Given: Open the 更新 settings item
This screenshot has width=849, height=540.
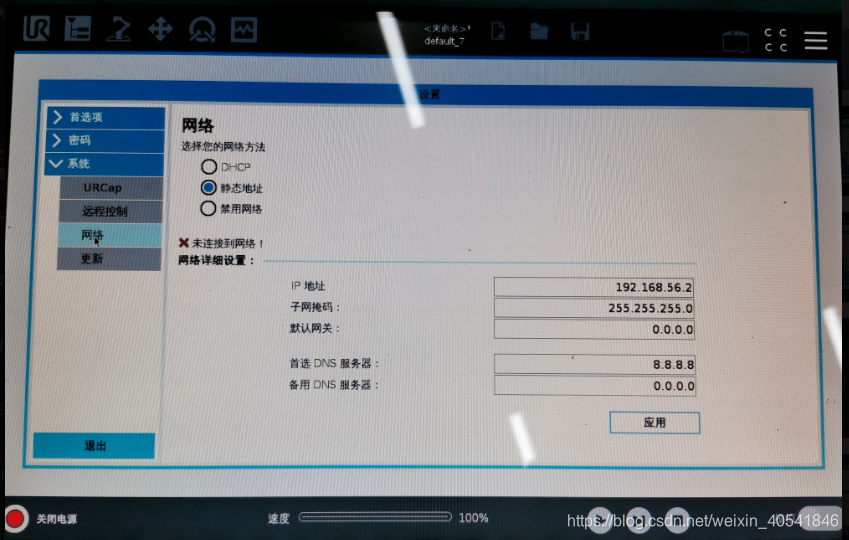Looking at the screenshot, I should (x=109, y=258).
